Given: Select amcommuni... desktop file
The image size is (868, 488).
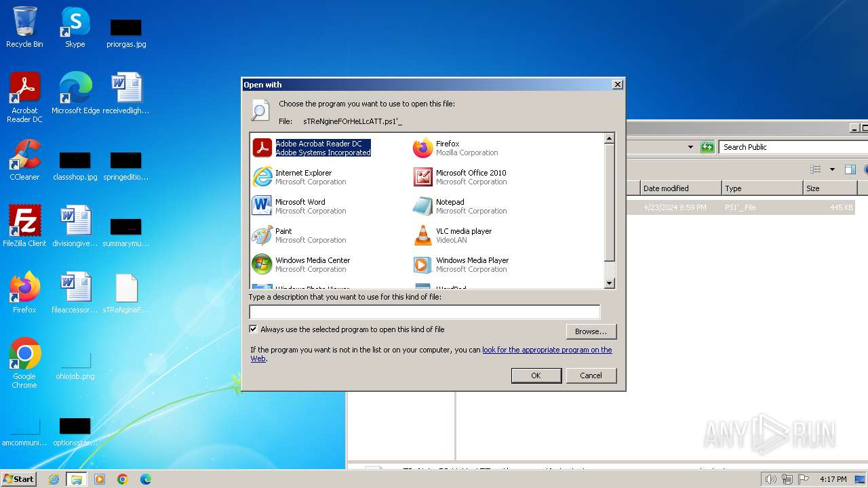Looking at the screenshot, I should (x=24, y=431).
